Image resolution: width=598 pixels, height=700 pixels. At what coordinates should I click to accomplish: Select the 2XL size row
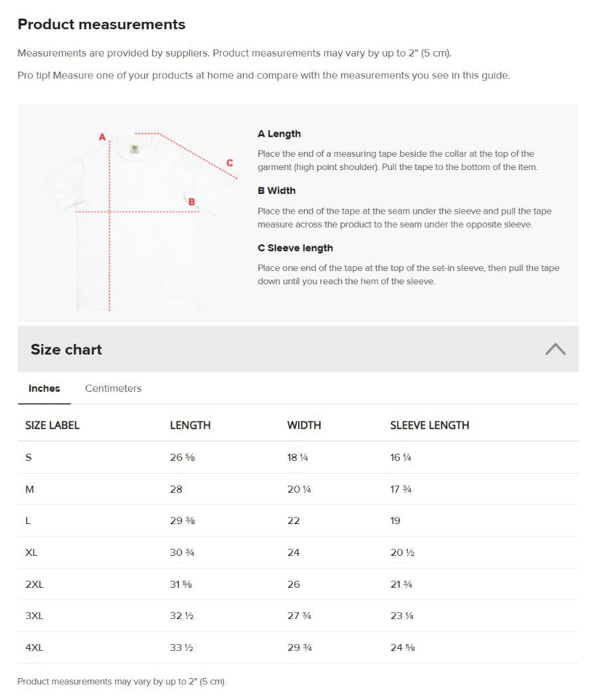coord(298,584)
